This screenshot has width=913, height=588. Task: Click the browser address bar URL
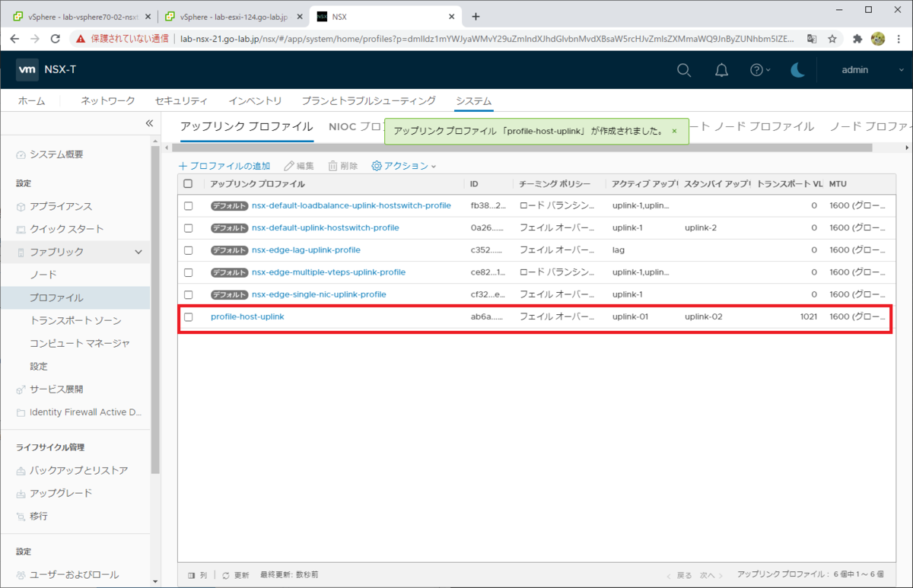pyautogui.click(x=486, y=38)
